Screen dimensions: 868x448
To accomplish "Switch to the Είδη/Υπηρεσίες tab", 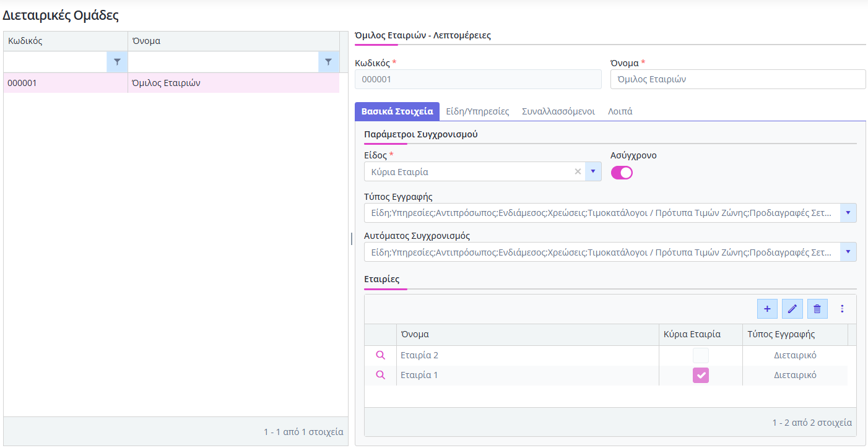I will click(477, 111).
